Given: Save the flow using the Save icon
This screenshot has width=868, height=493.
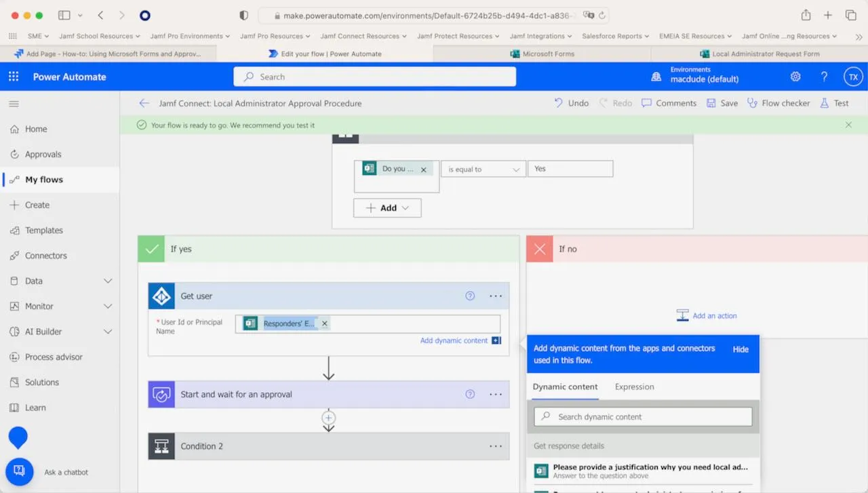Looking at the screenshot, I should click(x=721, y=102).
